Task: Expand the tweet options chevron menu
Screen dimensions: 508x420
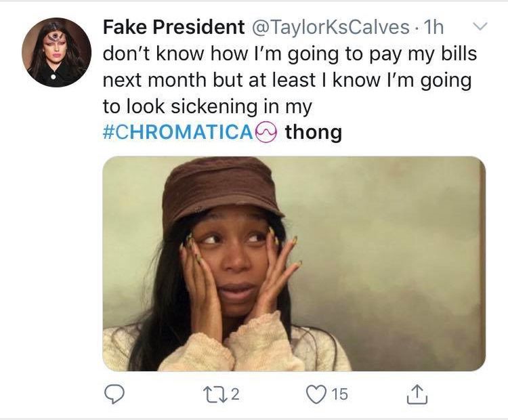Action: click(x=479, y=28)
